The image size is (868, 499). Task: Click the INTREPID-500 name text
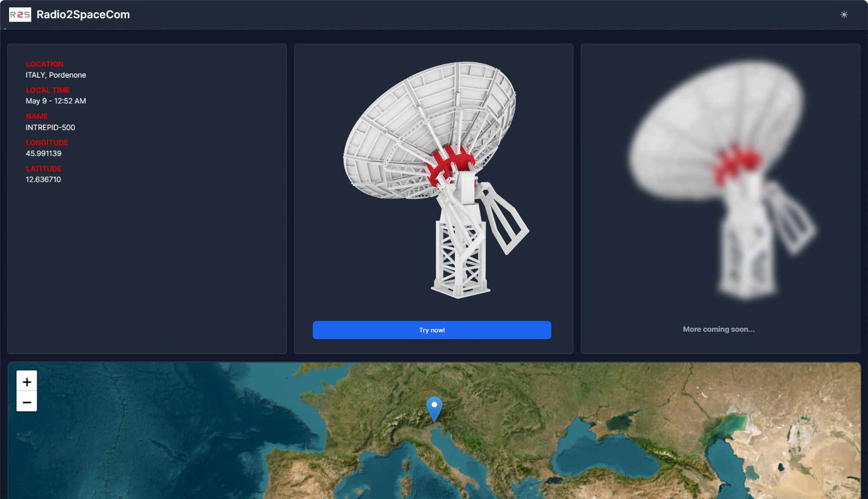[50, 127]
